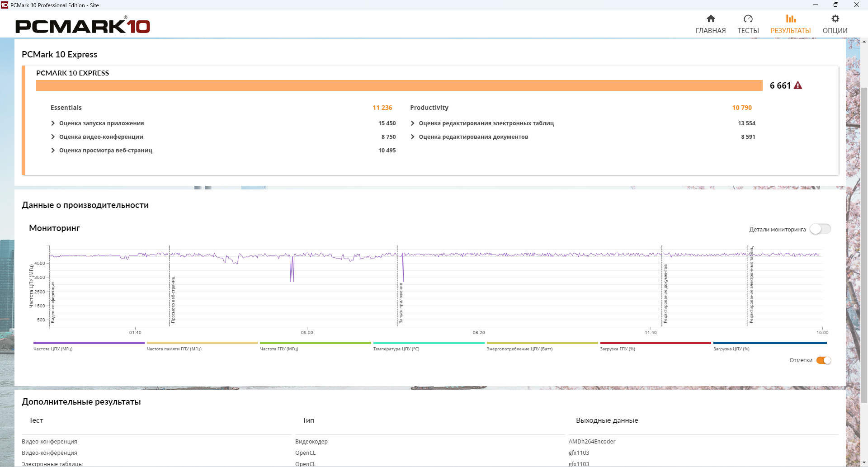Screen dimensions: 868x467
Task: Click the Essentials score 11 236
Action: tap(382, 108)
